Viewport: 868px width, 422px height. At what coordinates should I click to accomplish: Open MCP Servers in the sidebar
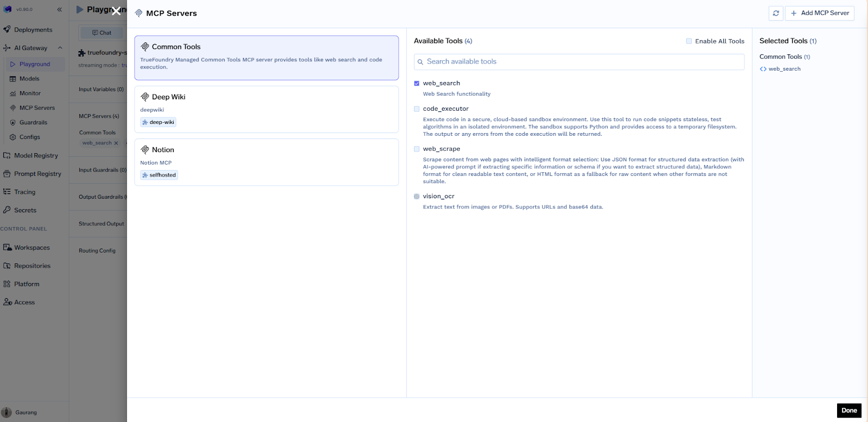tap(37, 108)
